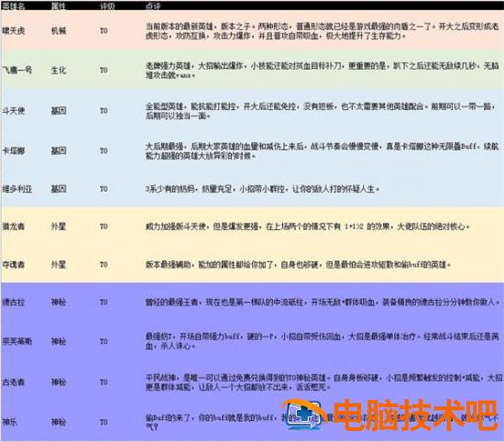
Task: Click the review text beginning 威力加强版斗天使
Action: click(307, 227)
